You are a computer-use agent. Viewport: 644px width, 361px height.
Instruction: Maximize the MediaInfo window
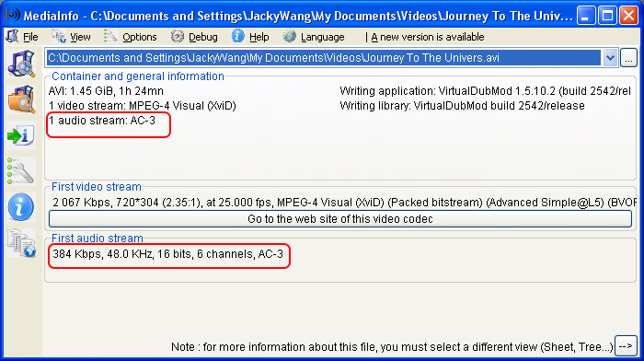[607, 16]
